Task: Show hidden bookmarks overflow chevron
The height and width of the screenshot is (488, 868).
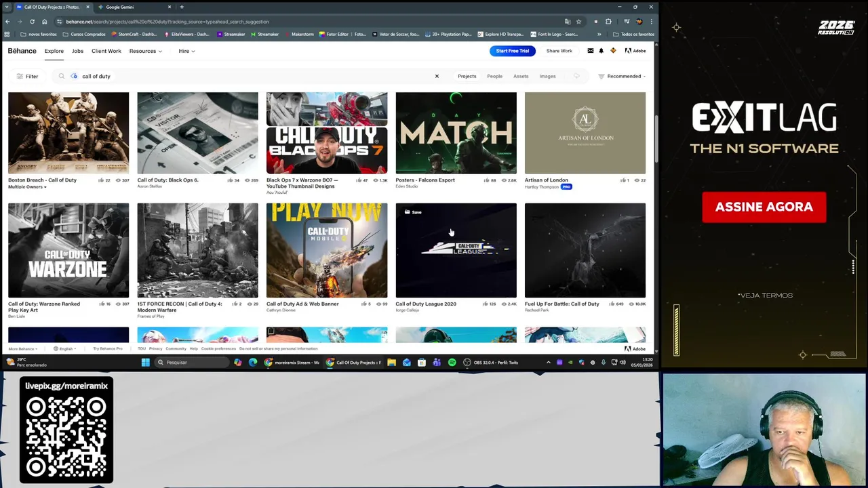Action: point(599,34)
